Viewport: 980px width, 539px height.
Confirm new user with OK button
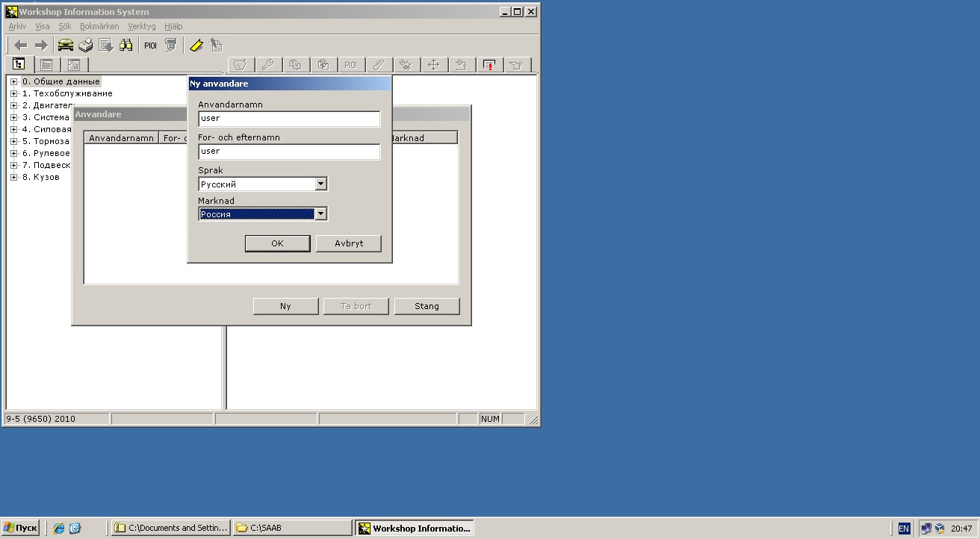277,243
